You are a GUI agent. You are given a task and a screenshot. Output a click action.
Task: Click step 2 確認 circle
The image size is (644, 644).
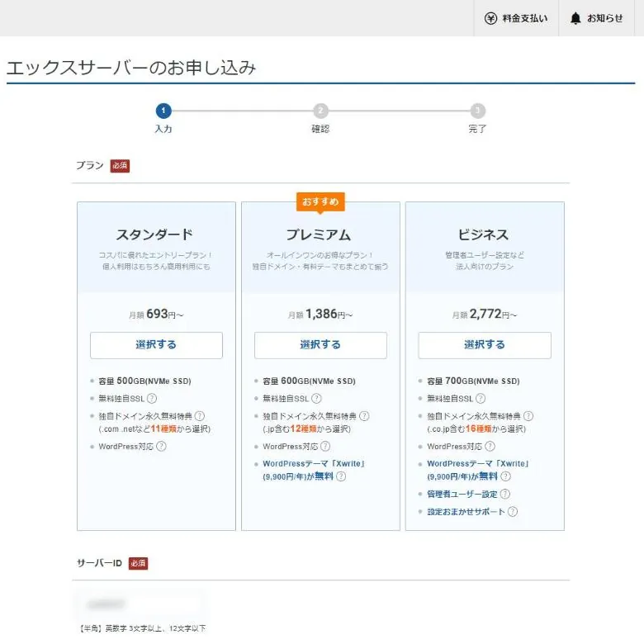point(321,111)
